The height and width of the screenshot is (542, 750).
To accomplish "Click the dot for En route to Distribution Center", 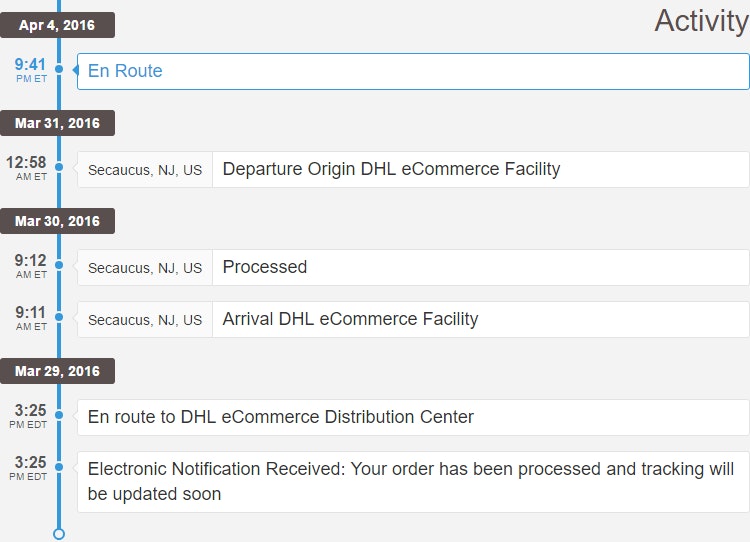I will coord(59,416).
